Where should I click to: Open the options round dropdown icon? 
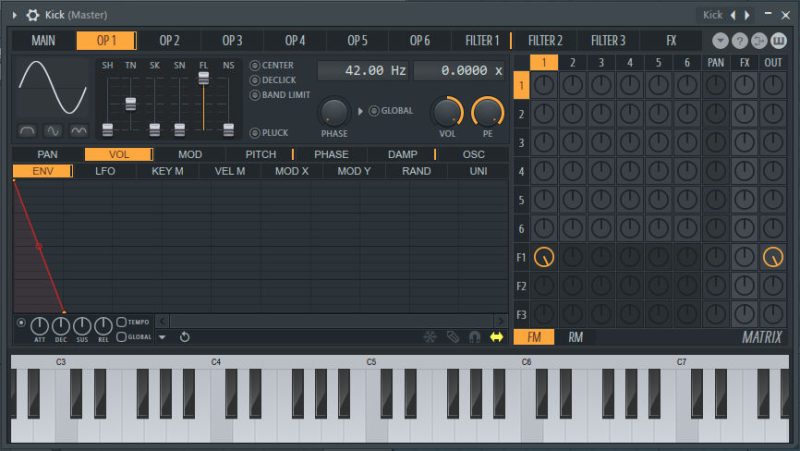point(720,41)
